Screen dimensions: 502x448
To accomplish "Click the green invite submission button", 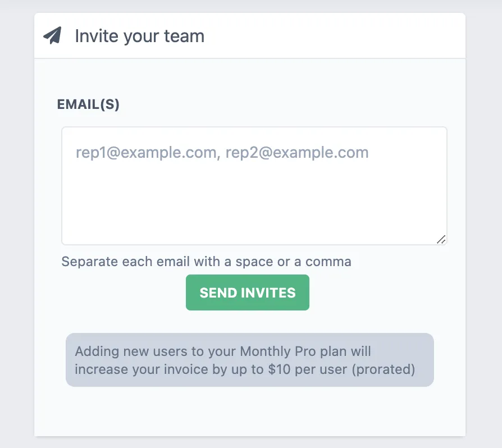I will coord(247,292).
